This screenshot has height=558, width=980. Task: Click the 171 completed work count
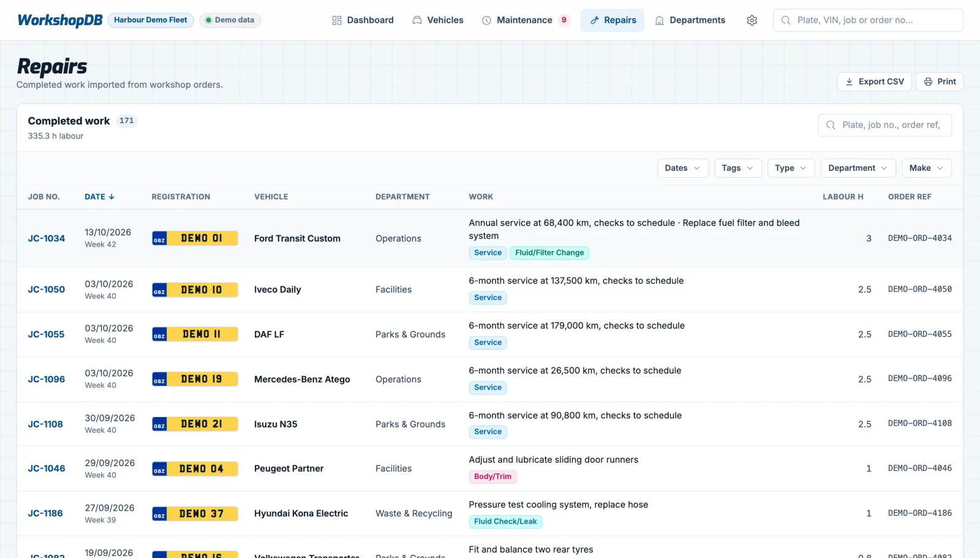(127, 121)
